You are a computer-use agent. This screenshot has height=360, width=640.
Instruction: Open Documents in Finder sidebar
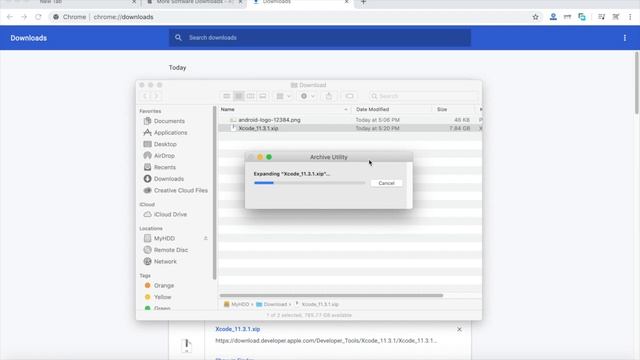169,121
